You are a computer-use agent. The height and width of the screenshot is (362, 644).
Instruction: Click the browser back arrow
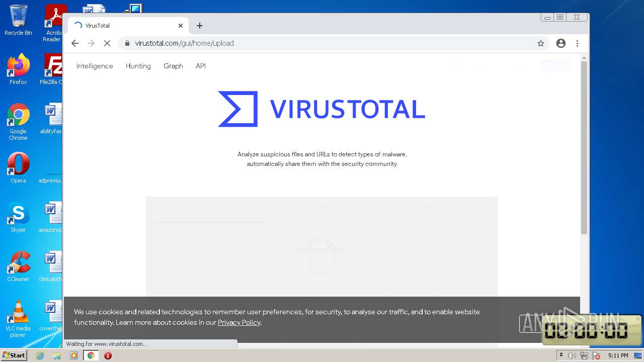(x=75, y=43)
